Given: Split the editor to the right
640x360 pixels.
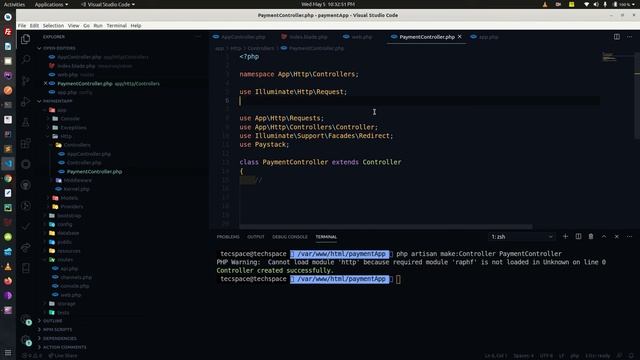Looking at the screenshot, I should (617, 37).
